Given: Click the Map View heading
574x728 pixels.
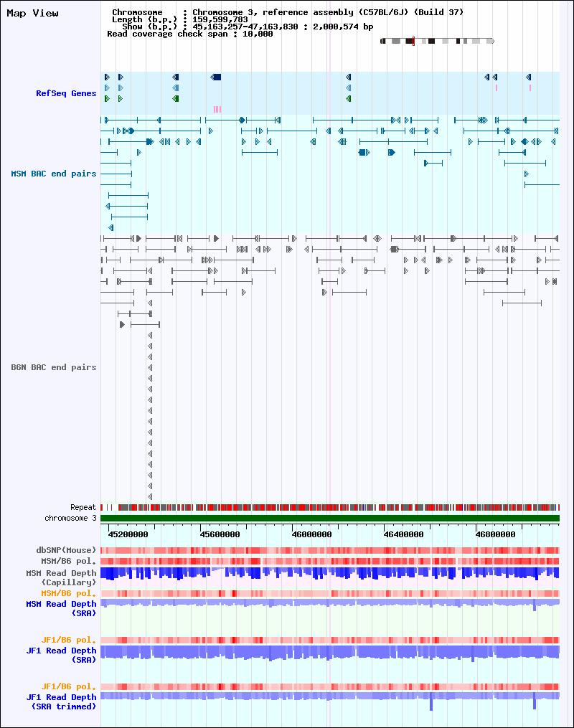Looking at the screenshot, I should [32, 13].
